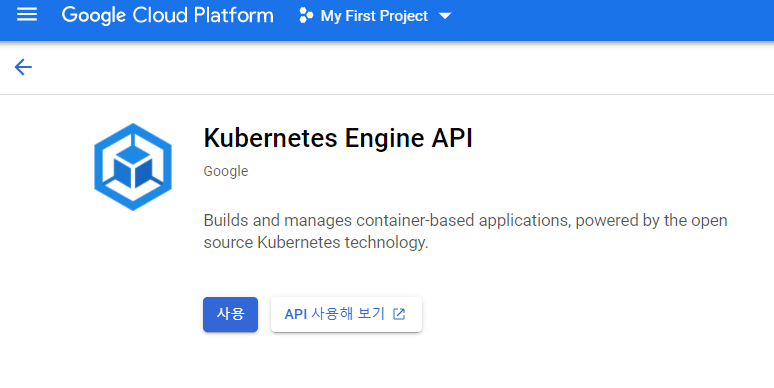Click the API 사용해 보기 button
The height and width of the screenshot is (388, 774).
pyautogui.click(x=346, y=314)
